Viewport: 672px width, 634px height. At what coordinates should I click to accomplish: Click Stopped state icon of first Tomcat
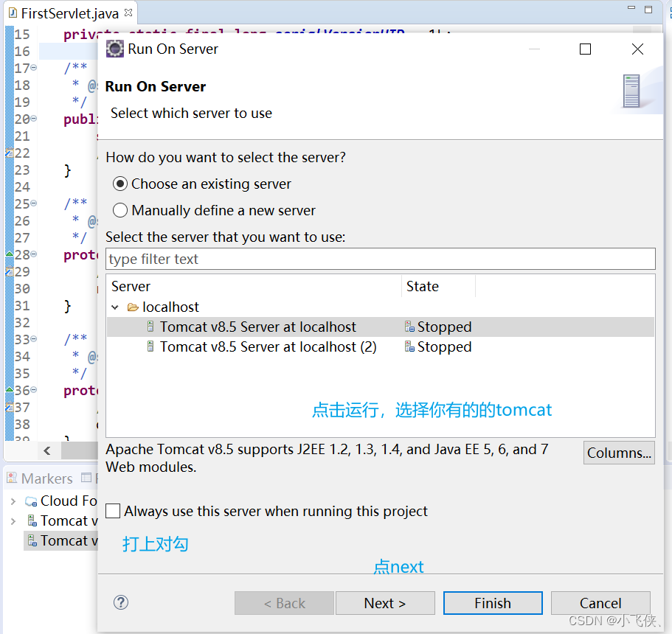[x=409, y=327]
